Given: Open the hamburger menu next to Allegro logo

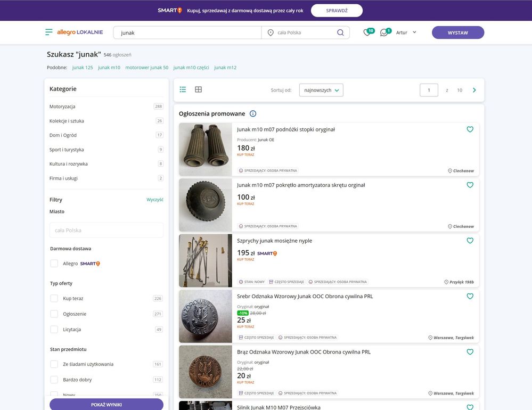Looking at the screenshot, I should click(49, 32).
